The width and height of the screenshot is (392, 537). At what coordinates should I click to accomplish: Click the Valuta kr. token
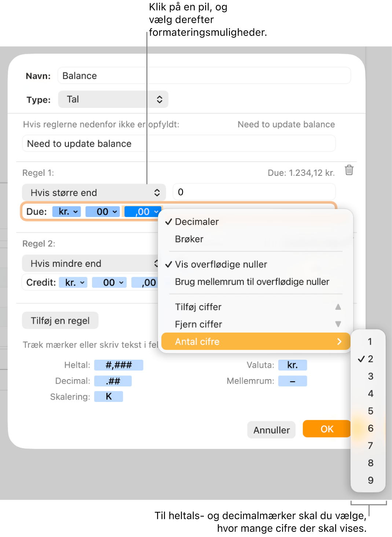(x=293, y=365)
